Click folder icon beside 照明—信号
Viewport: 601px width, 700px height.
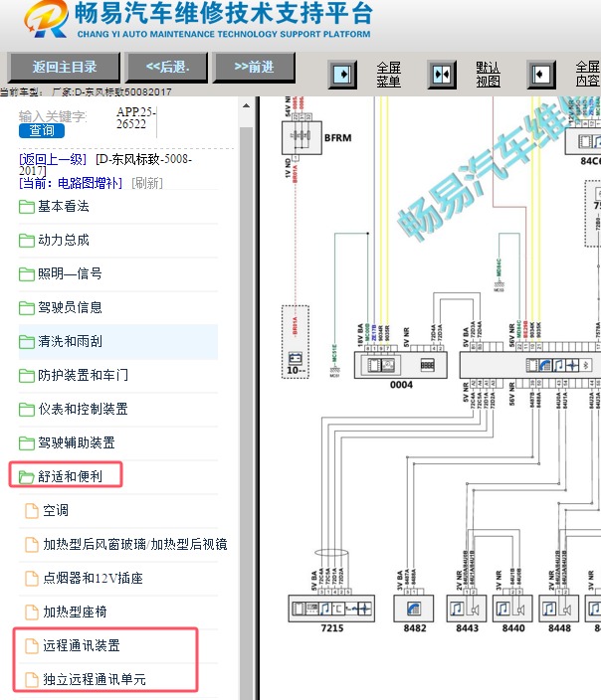tap(27, 274)
